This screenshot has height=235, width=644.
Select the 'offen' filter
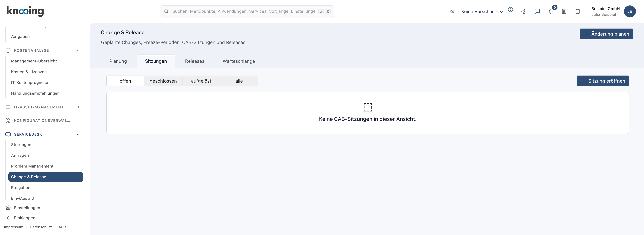point(125,81)
